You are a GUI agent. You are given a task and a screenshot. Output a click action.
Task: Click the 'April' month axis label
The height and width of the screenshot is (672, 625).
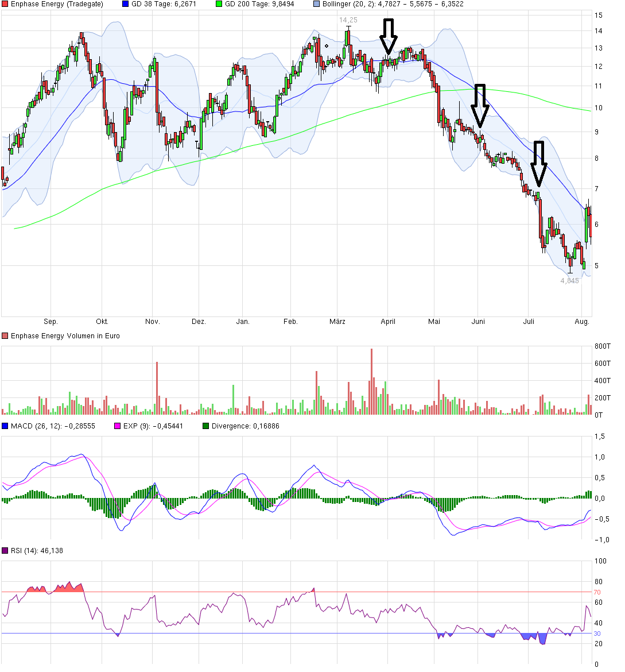[x=388, y=322]
